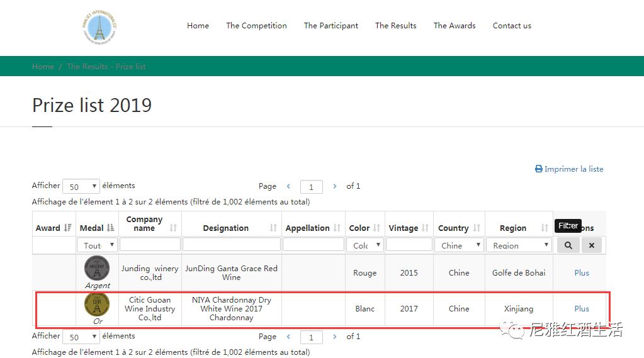Open the Country filter dropdown showing Chine
The width and height of the screenshot is (644, 358).
tap(459, 245)
